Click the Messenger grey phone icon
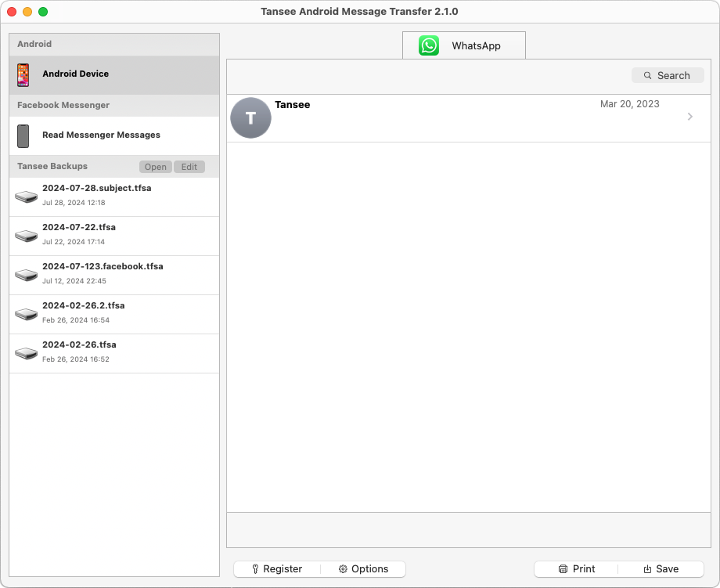720x588 pixels. tap(23, 136)
